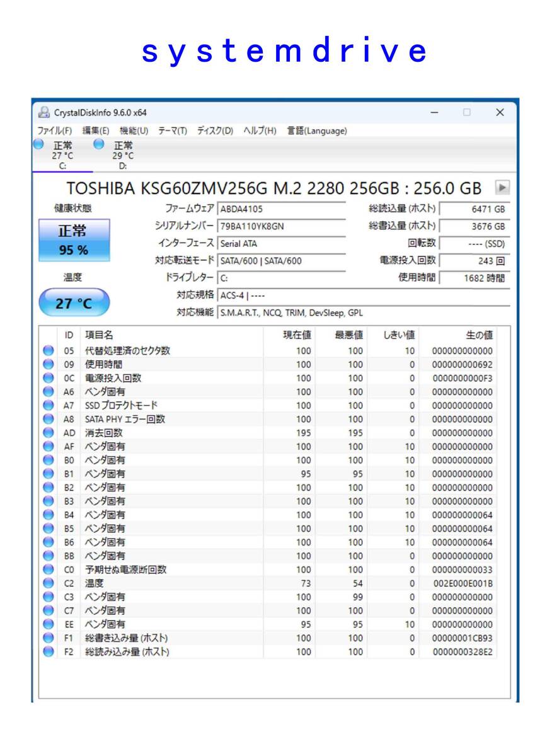Click status icon for ID B6 row
The image size is (535, 756).
tap(48, 542)
